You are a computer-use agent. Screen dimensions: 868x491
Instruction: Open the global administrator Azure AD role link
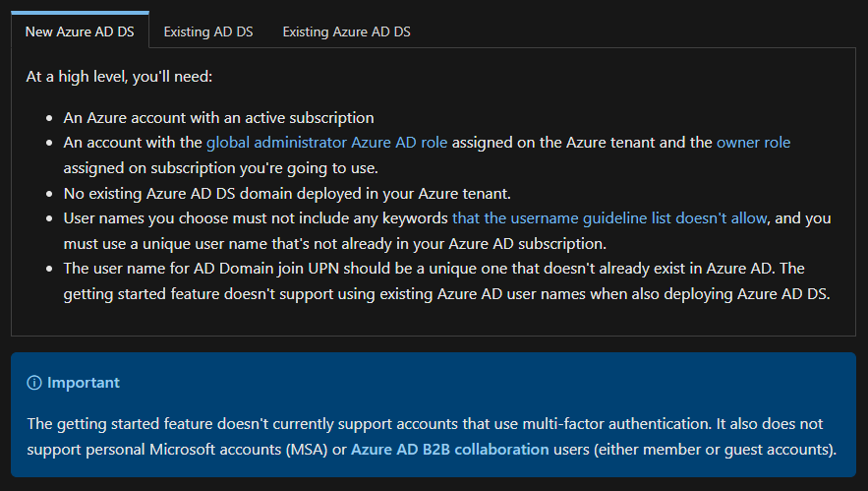click(x=326, y=143)
